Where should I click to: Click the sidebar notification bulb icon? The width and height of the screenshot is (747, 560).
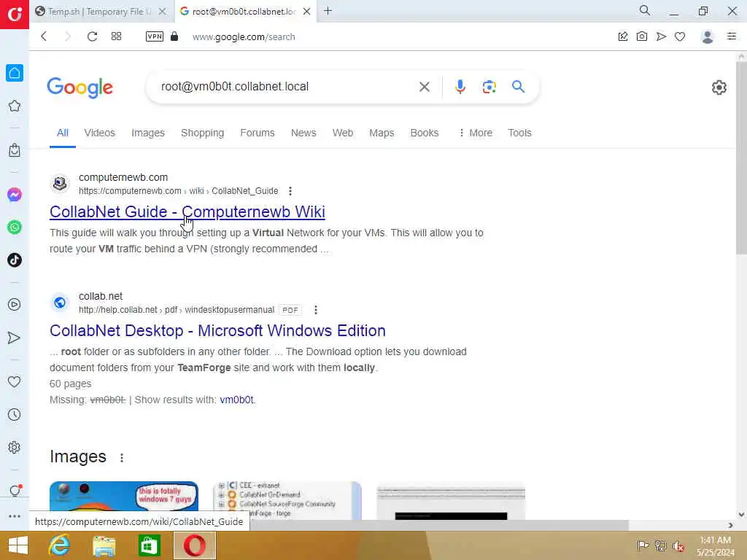coord(15,491)
